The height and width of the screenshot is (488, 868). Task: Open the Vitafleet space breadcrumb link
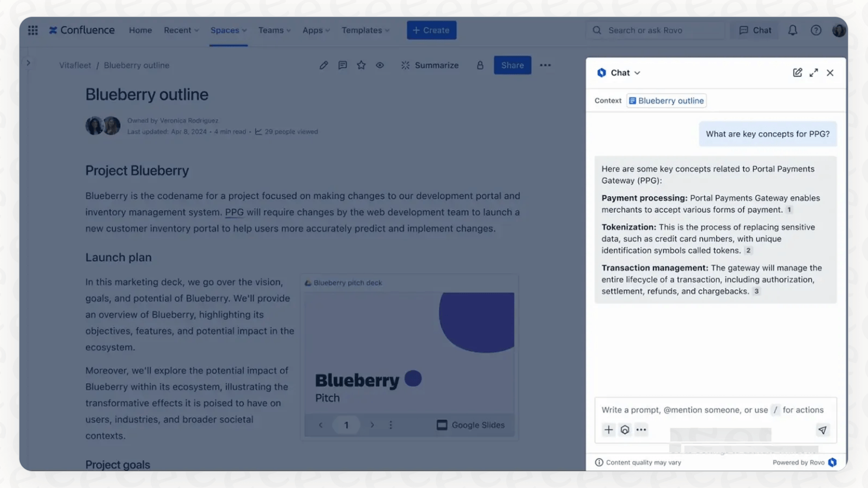click(x=74, y=65)
